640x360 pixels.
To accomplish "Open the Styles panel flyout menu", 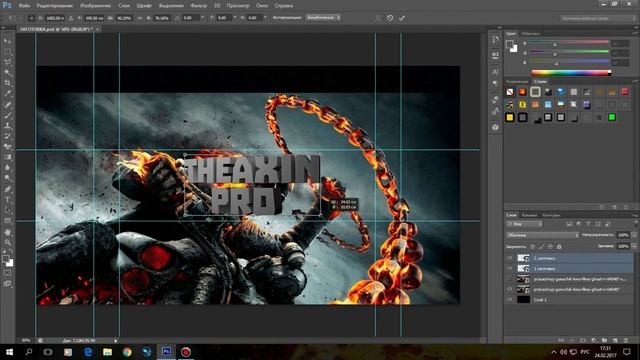I will 635,82.
